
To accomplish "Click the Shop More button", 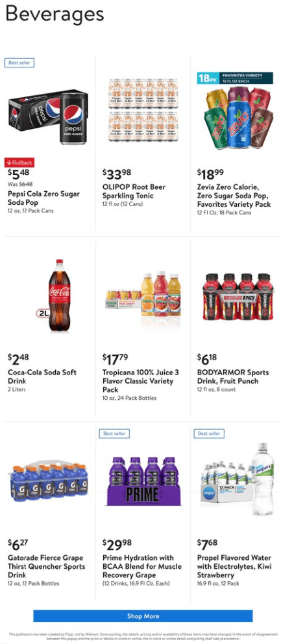I will pos(143,616).
